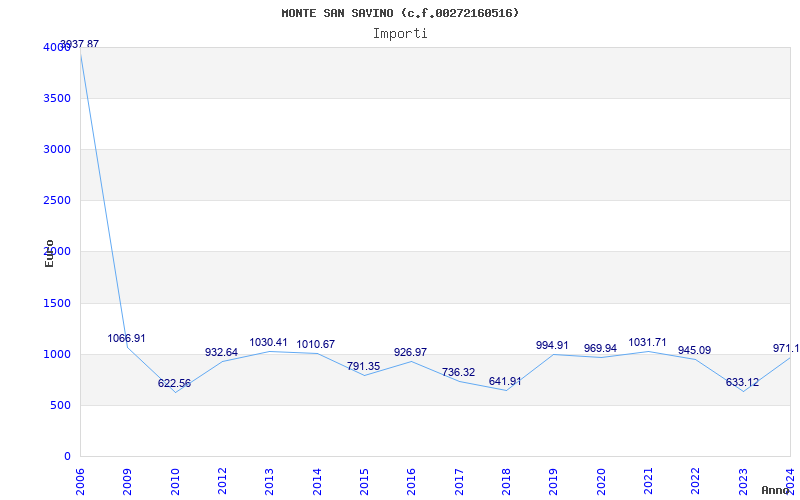Select the 2500 y-axis tick label
This screenshot has width=800, height=500.
coord(57,201)
